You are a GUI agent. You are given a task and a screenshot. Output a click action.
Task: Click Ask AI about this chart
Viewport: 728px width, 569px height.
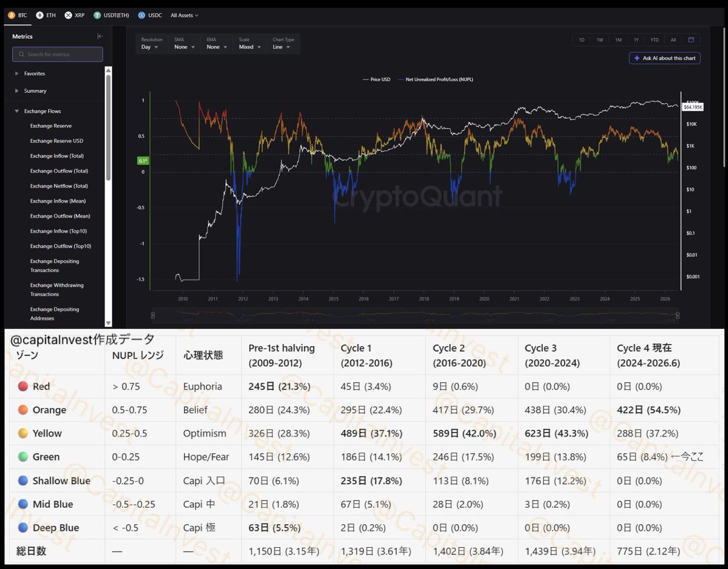tap(665, 58)
